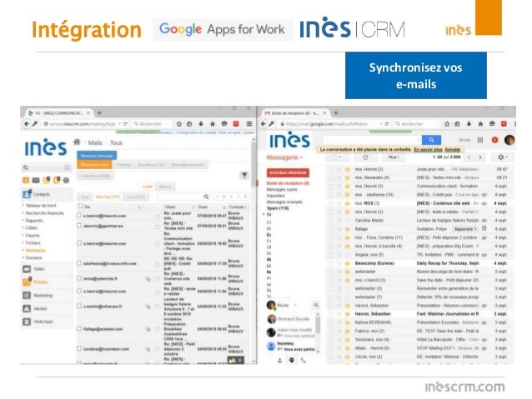Click the En savoir plus link in Gmail
The width and height of the screenshot is (532, 399).
tap(428, 149)
